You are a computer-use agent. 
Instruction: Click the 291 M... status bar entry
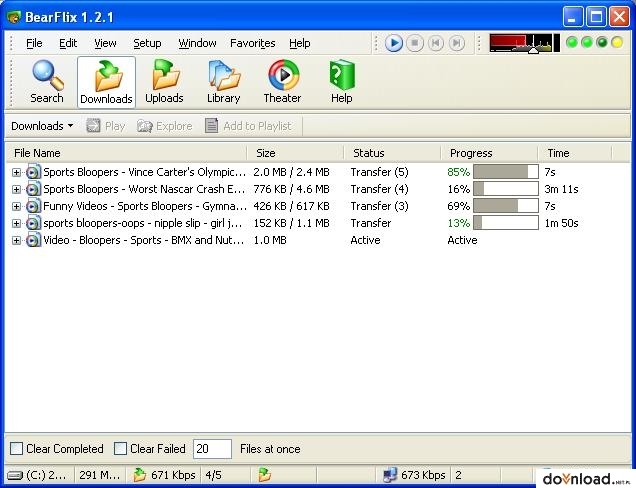point(99,475)
